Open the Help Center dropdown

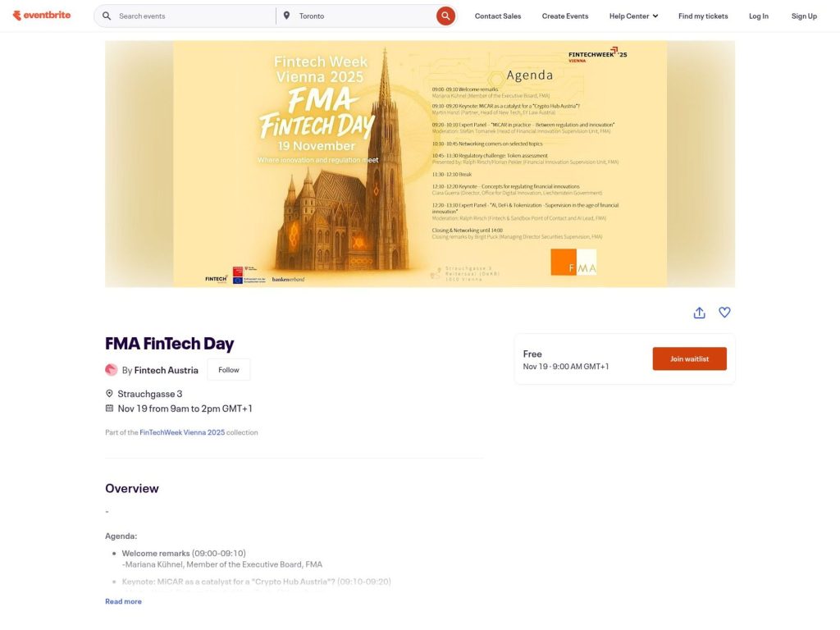point(632,15)
